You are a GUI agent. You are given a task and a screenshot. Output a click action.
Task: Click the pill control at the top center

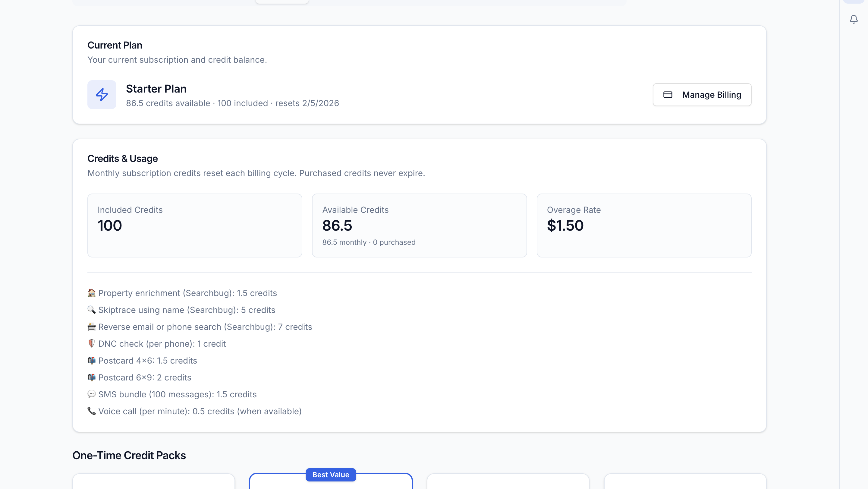pos(282,1)
